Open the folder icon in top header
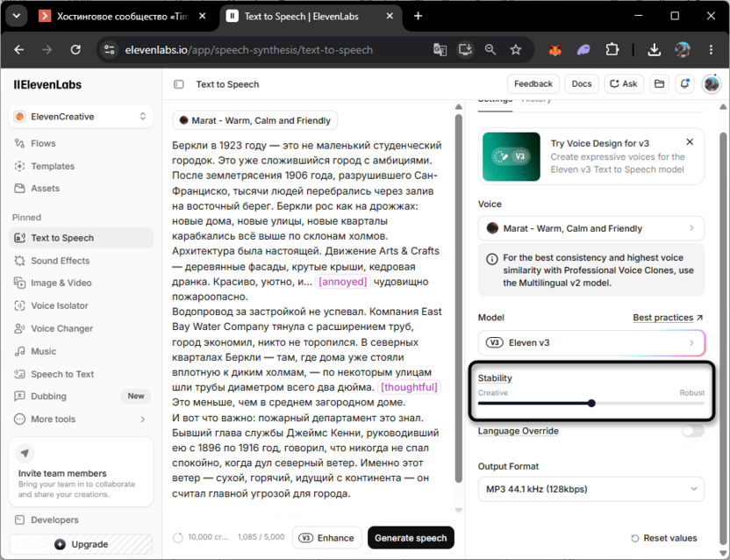The image size is (730, 560). pos(659,84)
